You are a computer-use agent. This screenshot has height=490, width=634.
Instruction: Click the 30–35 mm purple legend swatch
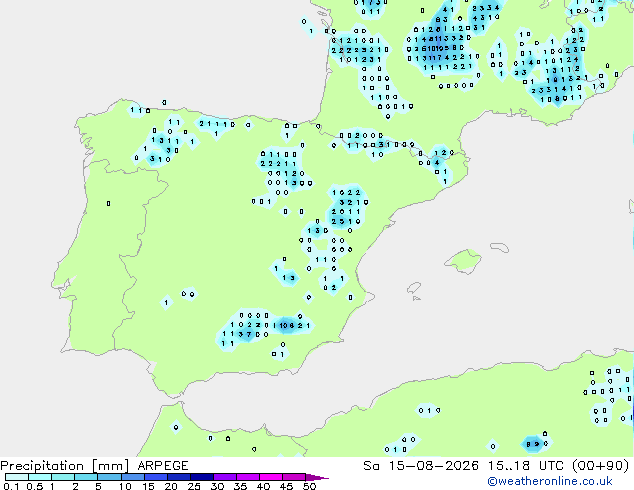225,477
